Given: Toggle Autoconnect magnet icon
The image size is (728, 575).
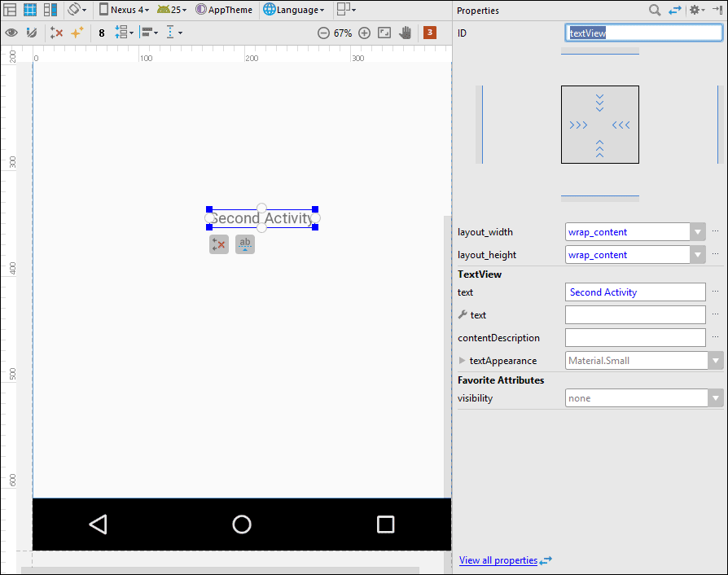Looking at the screenshot, I should pos(31,33).
